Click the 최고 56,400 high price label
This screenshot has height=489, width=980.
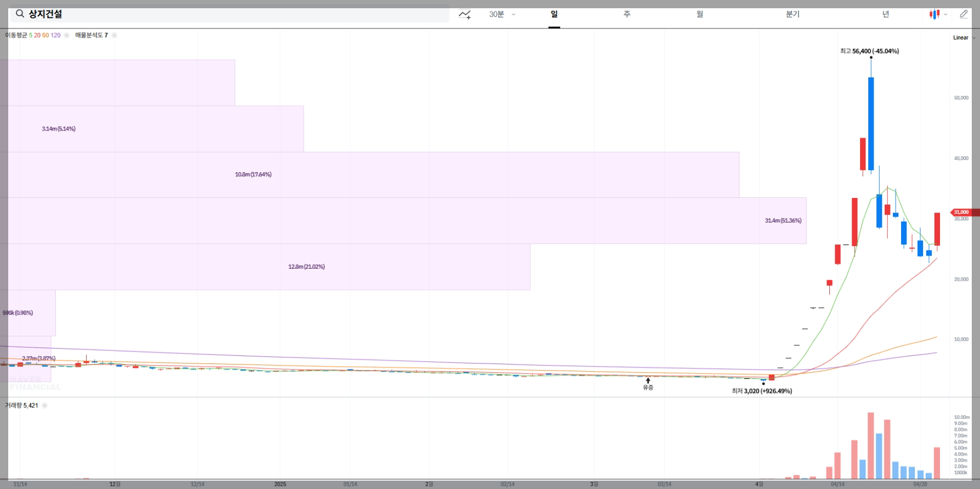tap(869, 51)
